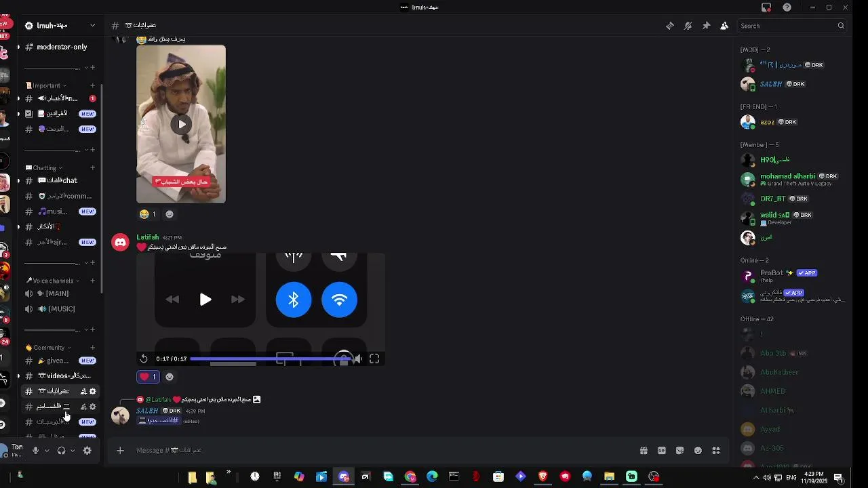Join the [MAIN] voice channel

(58, 293)
